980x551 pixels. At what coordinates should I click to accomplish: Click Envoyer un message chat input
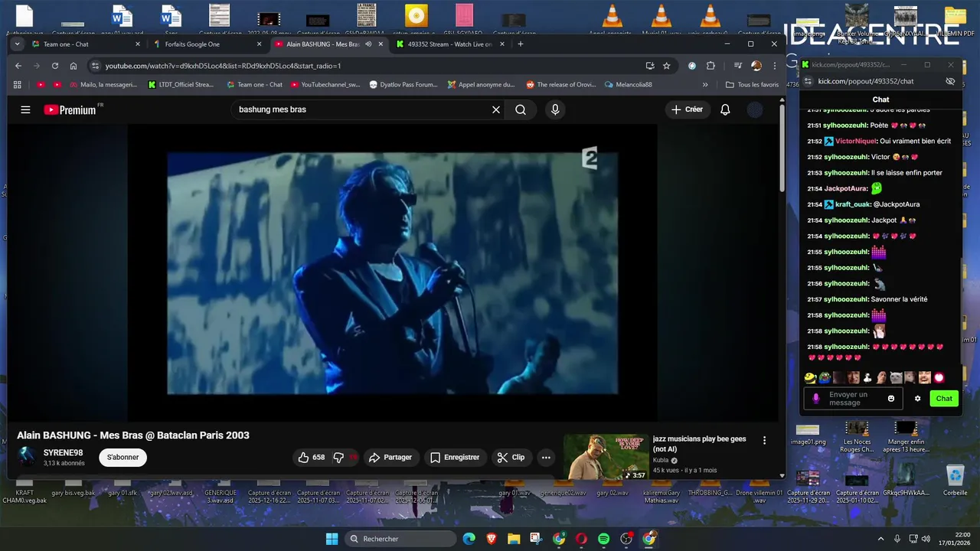click(x=854, y=399)
